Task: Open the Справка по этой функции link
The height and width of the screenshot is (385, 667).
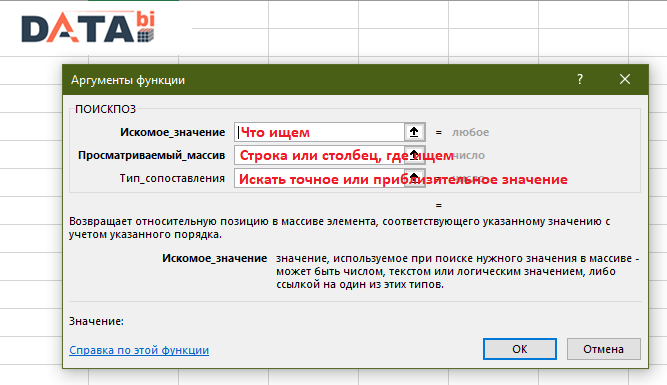Action: [139, 350]
